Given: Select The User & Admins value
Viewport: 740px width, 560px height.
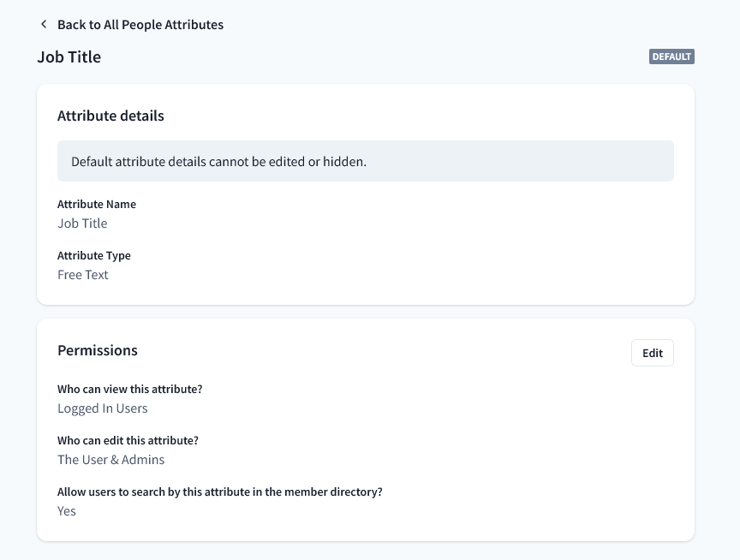Looking at the screenshot, I should tap(111, 460).
